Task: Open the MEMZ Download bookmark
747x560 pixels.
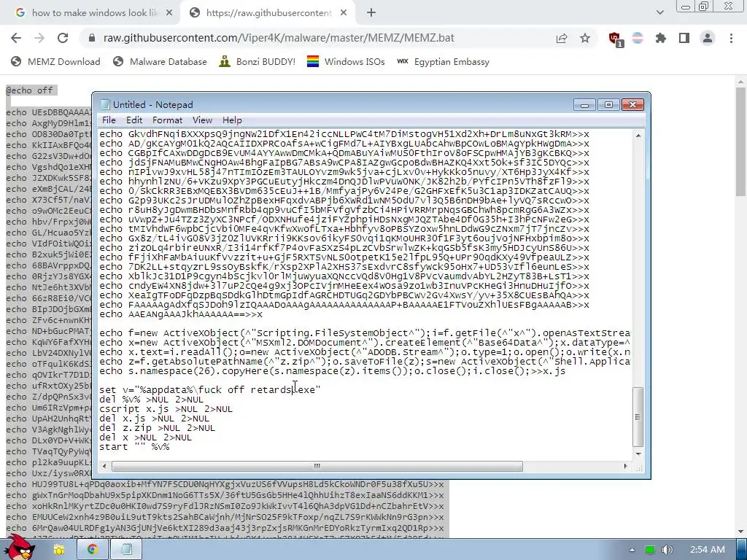Action: 55,62
